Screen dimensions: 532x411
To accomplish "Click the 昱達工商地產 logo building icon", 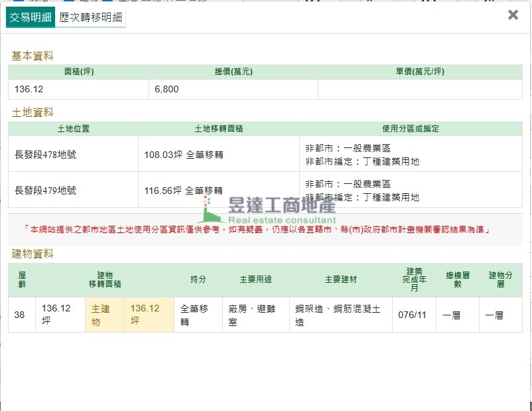I will pyautogui.click(x=210, y=211).
